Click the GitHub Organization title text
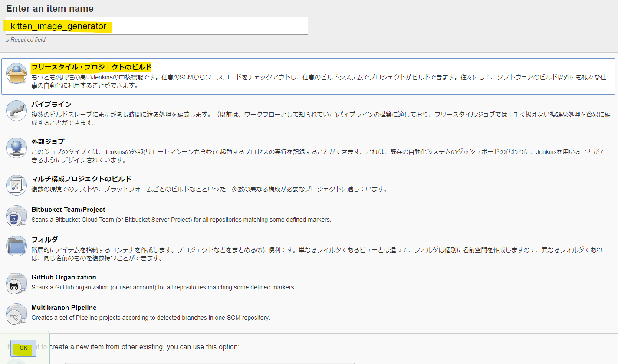This screenshot has width=618, height=364. coord(64,277)
